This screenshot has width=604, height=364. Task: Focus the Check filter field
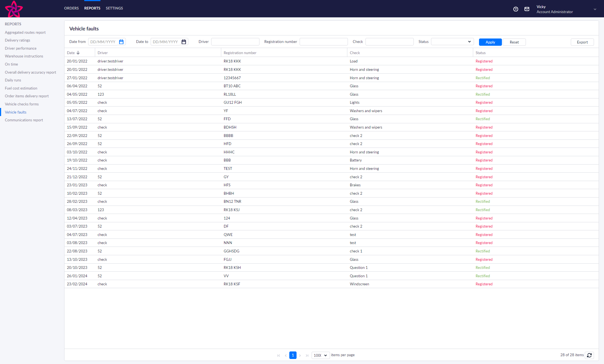[389, 42]
